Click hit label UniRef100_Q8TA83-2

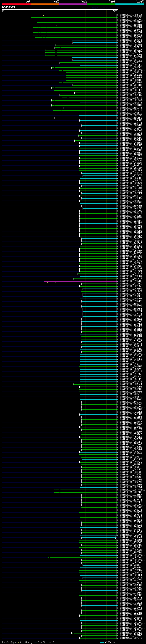click(132, 490)
